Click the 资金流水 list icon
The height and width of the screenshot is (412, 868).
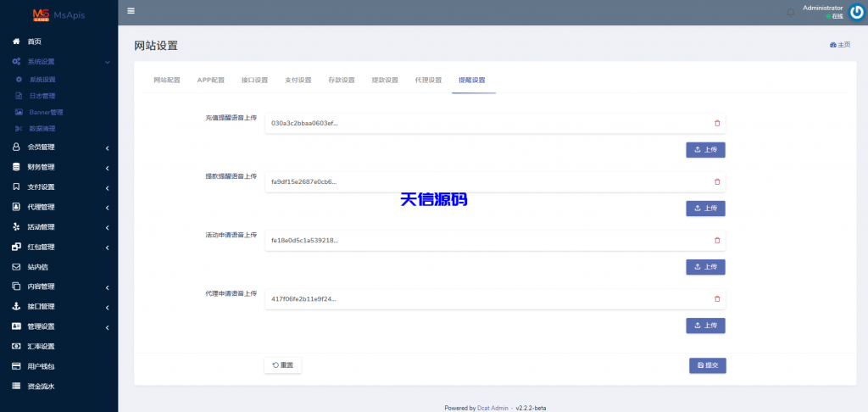(16, 387)
